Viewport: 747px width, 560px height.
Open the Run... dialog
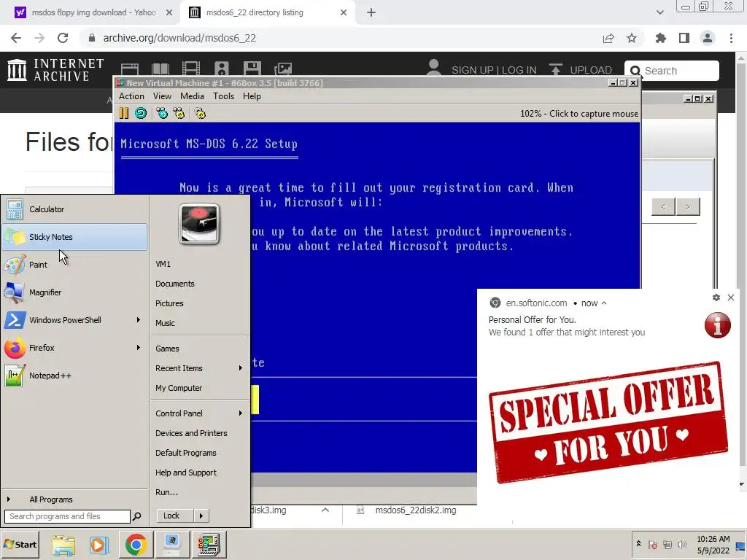pos(199,492)
